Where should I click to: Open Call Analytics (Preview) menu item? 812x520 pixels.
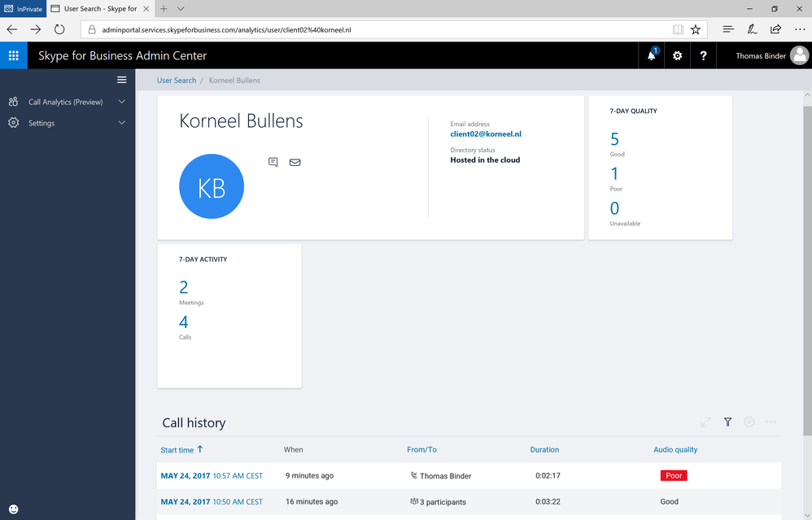68,102
